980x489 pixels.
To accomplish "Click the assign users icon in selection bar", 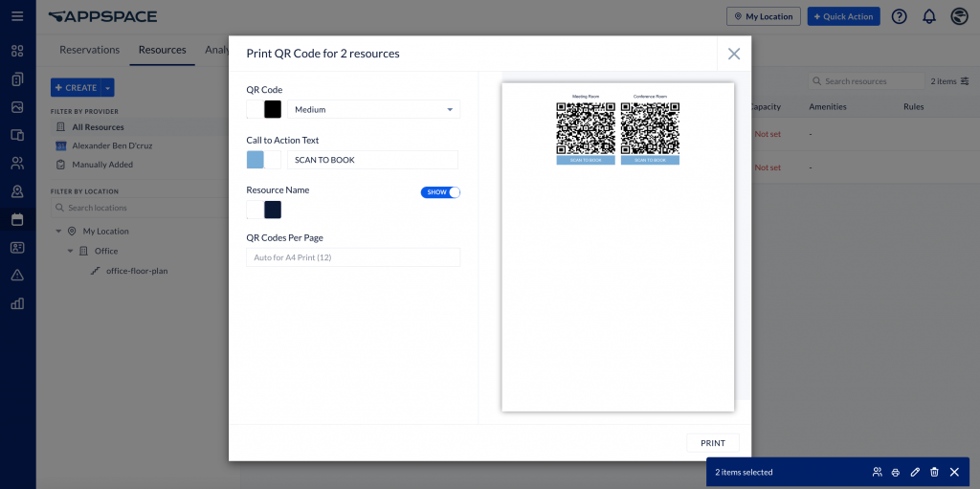I will tap(877, 472).
